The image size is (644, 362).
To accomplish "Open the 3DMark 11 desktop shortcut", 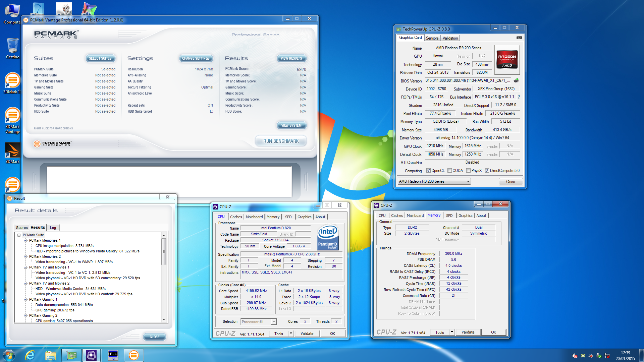I will 12,83.
